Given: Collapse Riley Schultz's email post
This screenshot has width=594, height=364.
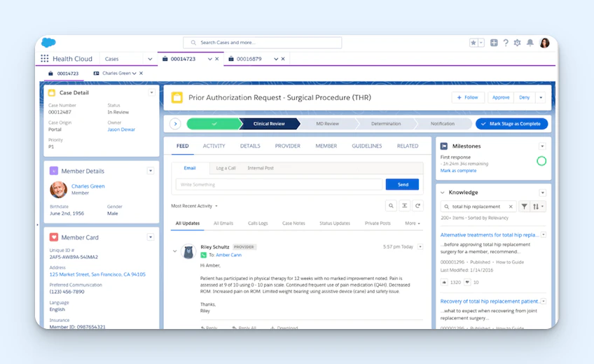Looking at the screenshot, I should (x=174, y=251).
